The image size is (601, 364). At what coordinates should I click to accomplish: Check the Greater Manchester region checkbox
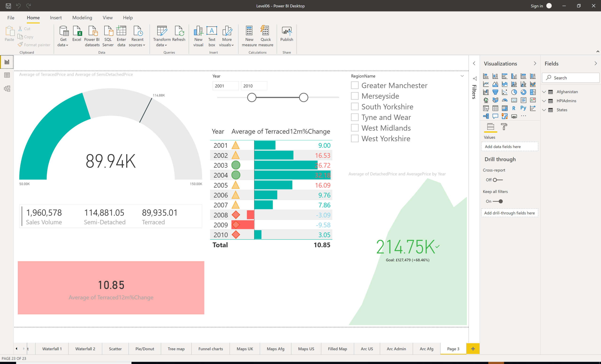coord(355,86)
